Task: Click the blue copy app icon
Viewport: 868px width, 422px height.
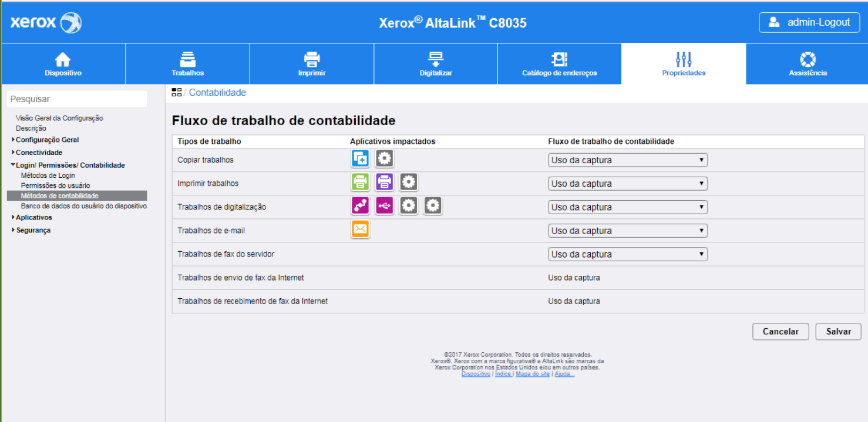Action: point(360,158)
